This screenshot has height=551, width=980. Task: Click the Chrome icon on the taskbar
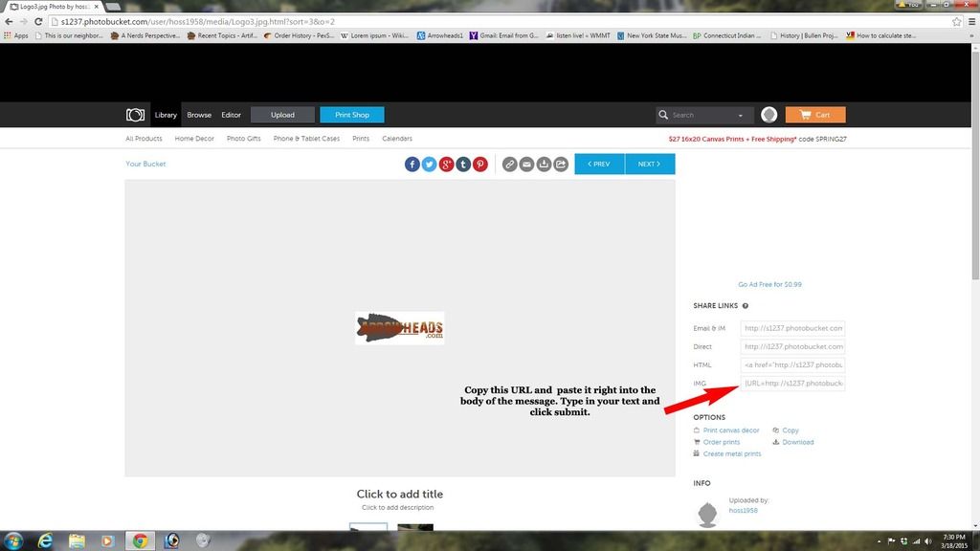pos(140,541)
